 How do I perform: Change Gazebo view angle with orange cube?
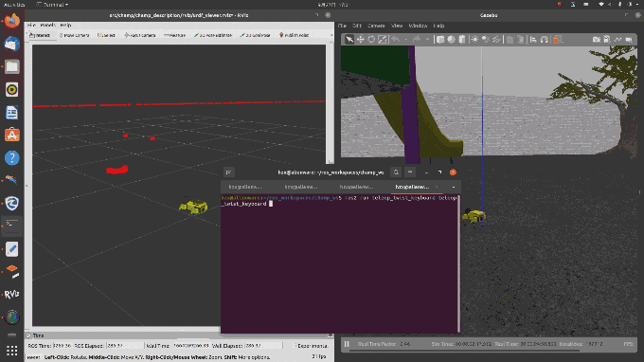click(x=557, y=40)
